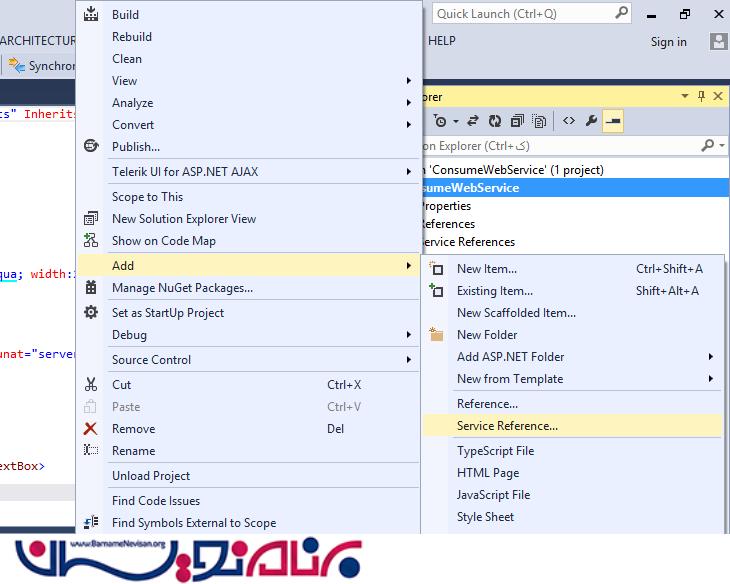Viewport: 730px width, 584px height.
Task: Toggle the Preview Selected Items button
Action: [613, 121]
